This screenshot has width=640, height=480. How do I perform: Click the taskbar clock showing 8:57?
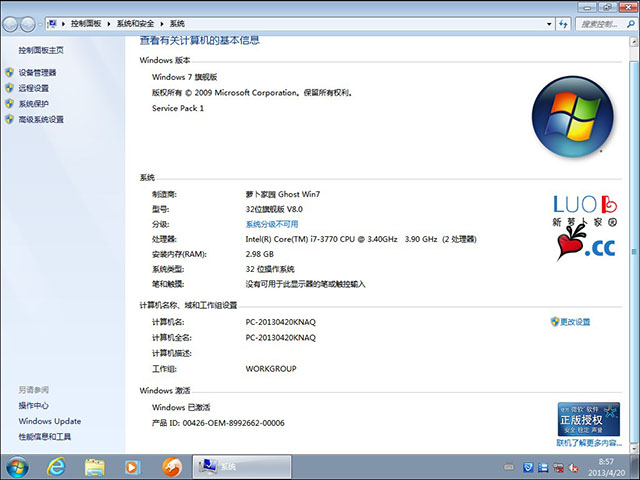[x=606, y=467]
